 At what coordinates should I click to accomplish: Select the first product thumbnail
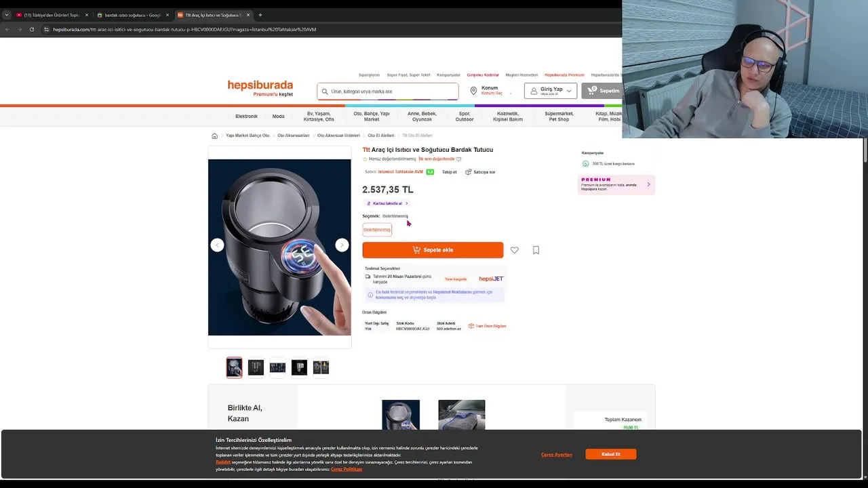(x=234, y=367)
